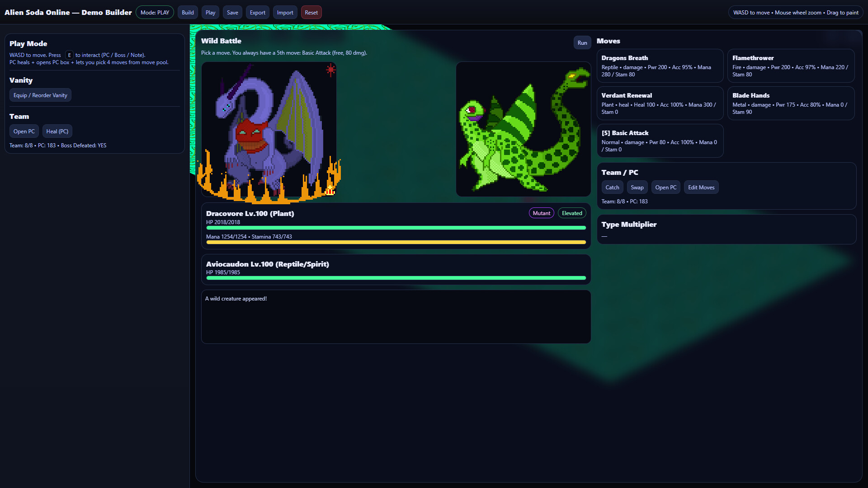Open Edit Moves for Dracovore

(701, 187)
